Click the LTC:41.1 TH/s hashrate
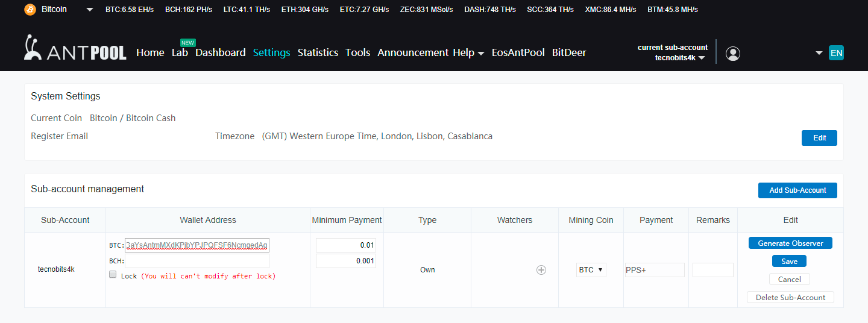The width and height of the screenshot is (868, 323). coord(247,10)
